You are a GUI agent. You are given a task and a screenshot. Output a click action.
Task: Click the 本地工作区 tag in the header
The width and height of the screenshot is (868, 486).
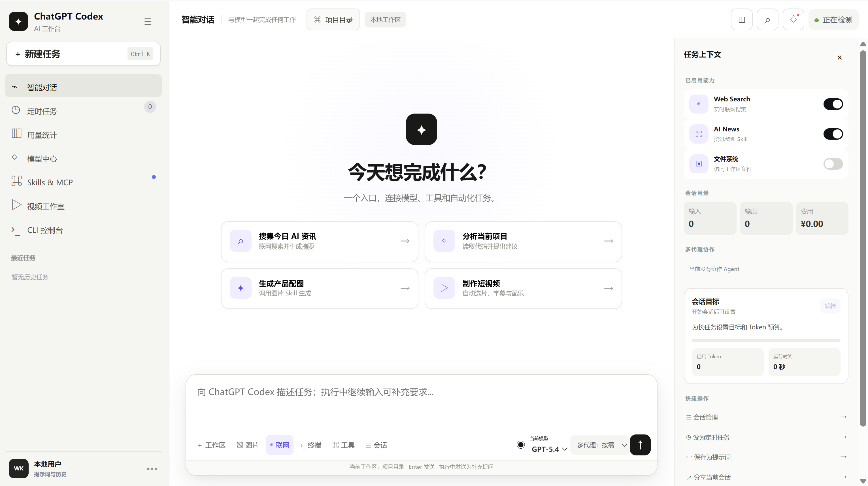pyautogui.click(x=385, y=20)
